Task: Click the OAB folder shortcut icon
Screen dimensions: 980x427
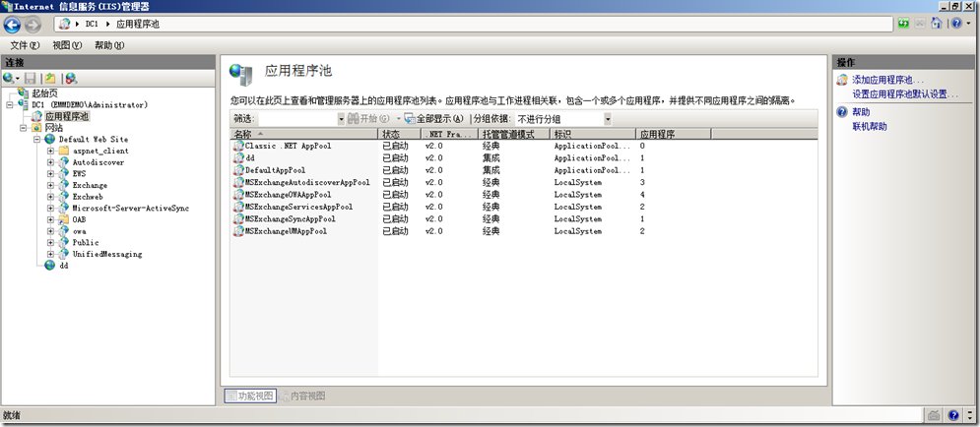Action: coord(63,219)
